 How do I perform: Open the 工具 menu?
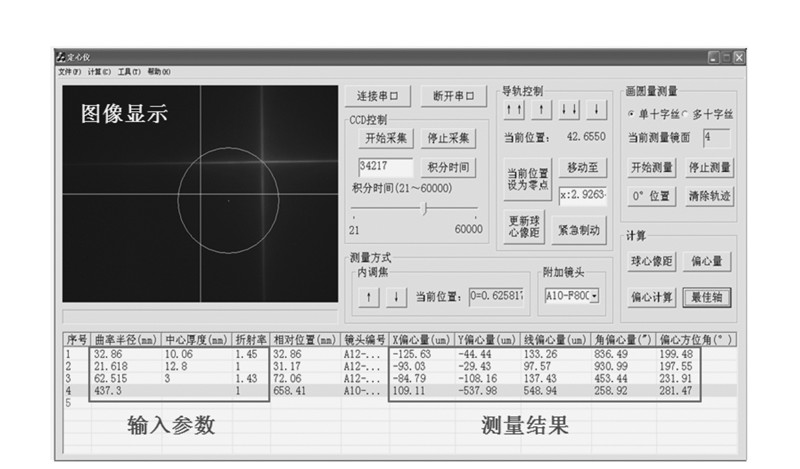coord(129,71)
